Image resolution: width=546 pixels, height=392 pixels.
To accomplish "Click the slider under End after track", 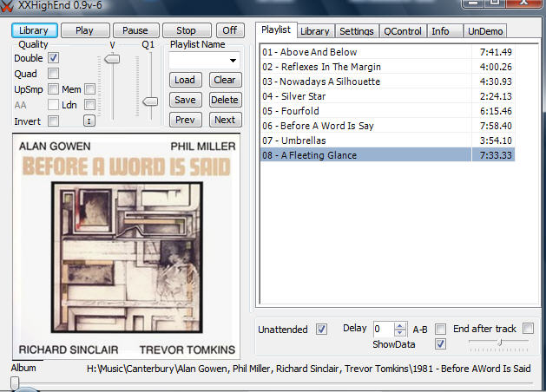I will click(x=498, y=343).
